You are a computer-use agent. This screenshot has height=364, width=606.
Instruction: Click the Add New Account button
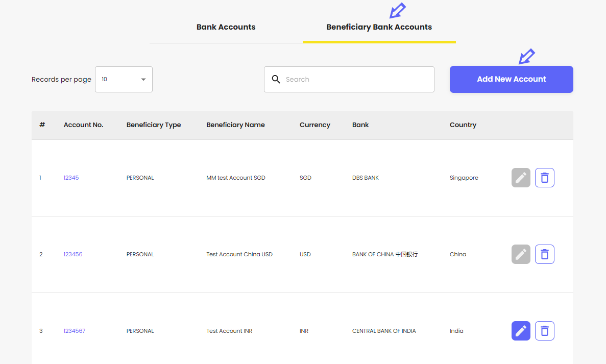[x=511, y=79]
